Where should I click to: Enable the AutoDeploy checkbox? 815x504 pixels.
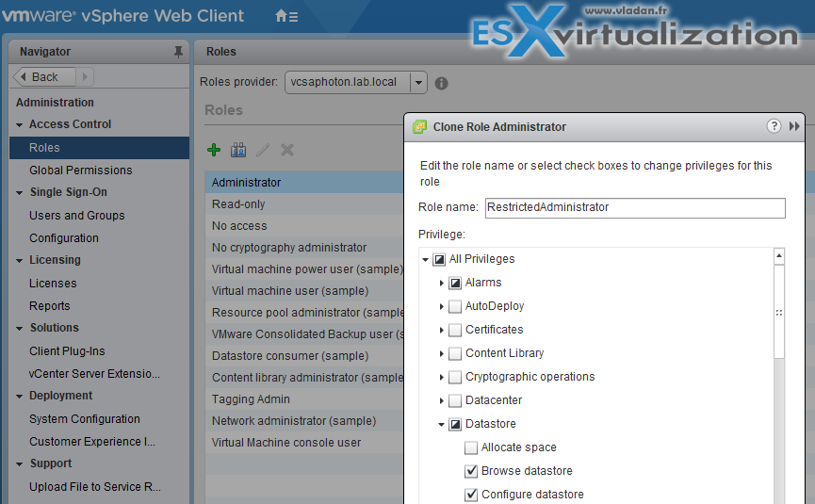455,306
